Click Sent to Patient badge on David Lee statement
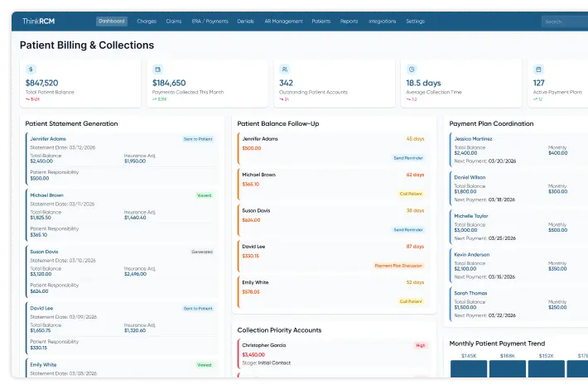 click(198, 309)
